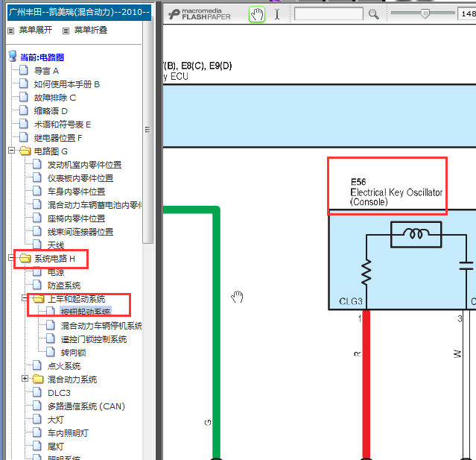
Task: Open the 点火系统 page
Action: [x=64, y=366]
